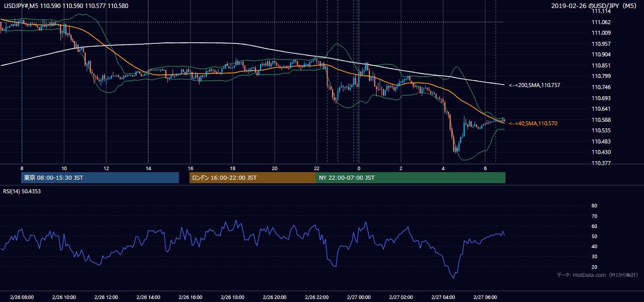Click price axis value 110.641

[x=601, y=109]
